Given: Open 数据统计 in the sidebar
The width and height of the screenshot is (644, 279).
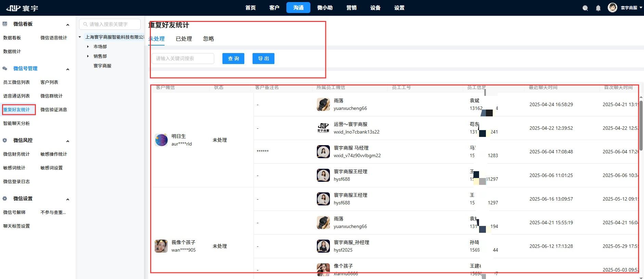Looking at the screenshot, I should pyautogui.click(x=12, y=51).
